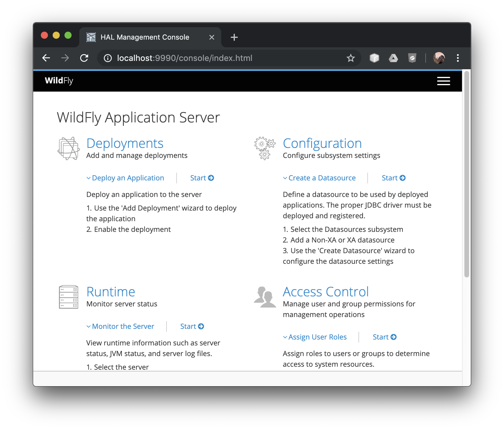Open the WildFly hamburger menu
This screenshot has width=504, height=430.
[443, 81]
